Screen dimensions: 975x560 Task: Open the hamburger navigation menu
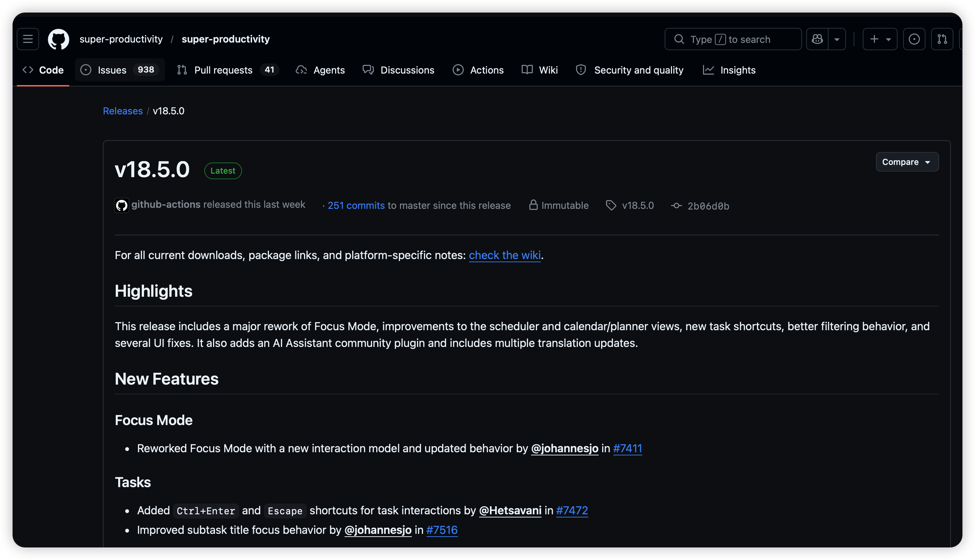click(28, 39)
